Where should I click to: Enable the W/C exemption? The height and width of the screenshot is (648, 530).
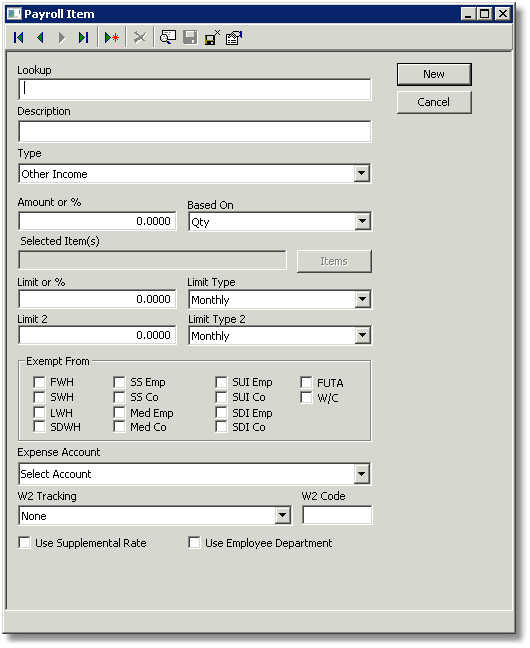tap(306, 398)
